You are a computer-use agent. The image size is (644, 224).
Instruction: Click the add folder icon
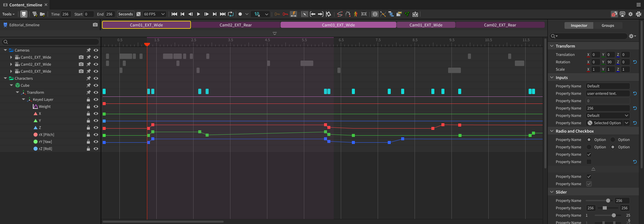[x=42, y=14]
